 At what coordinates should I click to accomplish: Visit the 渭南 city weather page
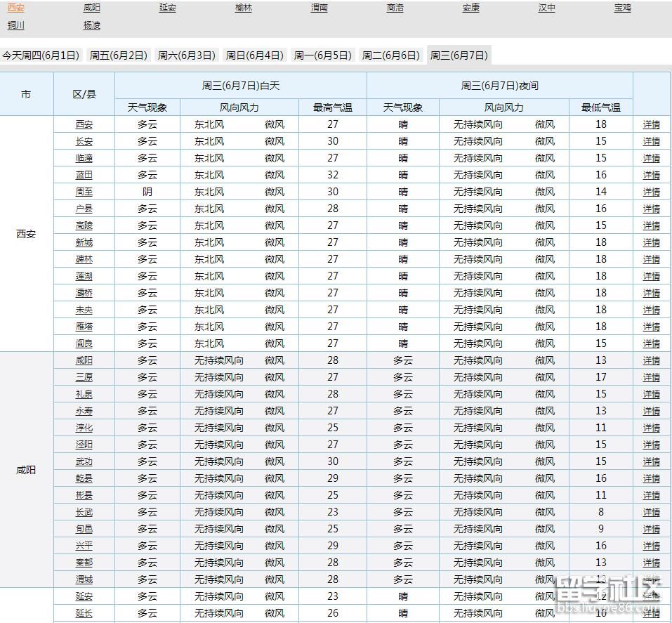(x=319, y=8)
